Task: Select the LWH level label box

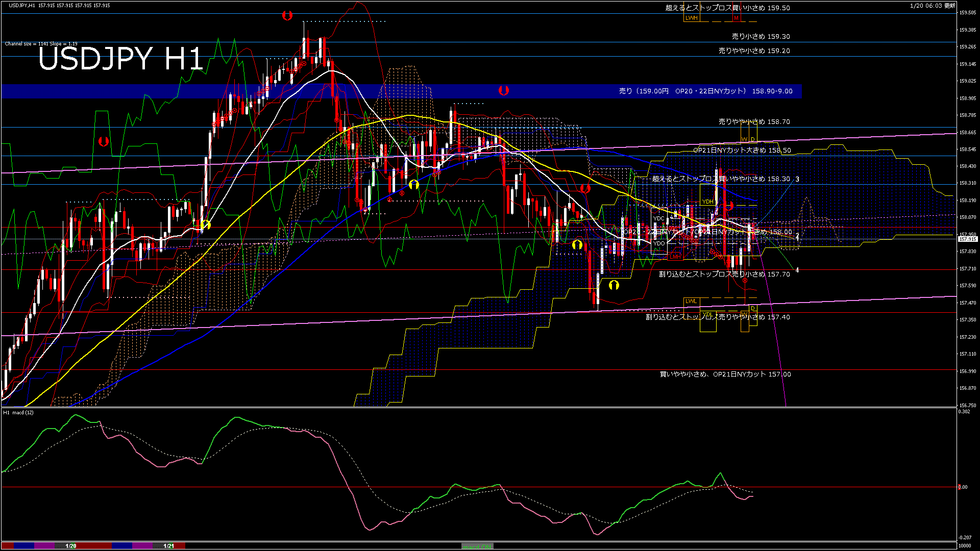Action: [691, 18]
